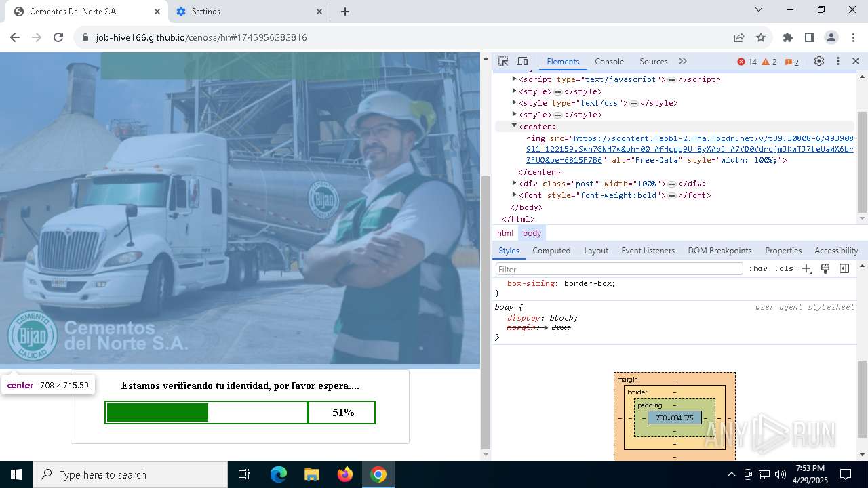This screenshot has width=868, height=488.
Task: Select the closing center tag line
Action: pos(539,172)
